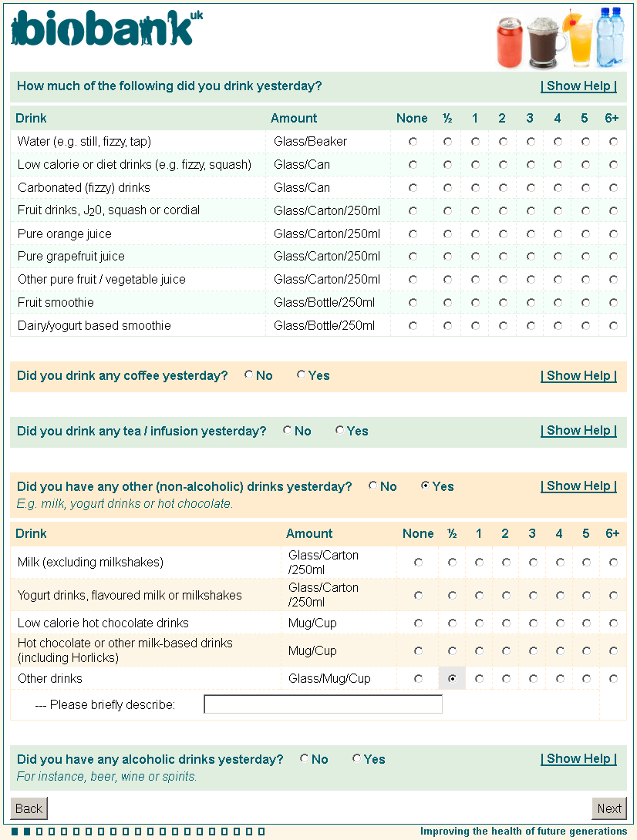This screenshot has width=637, height=840.
Task: Select 3 mugs of low calorie hot chocolate
Action: coord(533,623)
